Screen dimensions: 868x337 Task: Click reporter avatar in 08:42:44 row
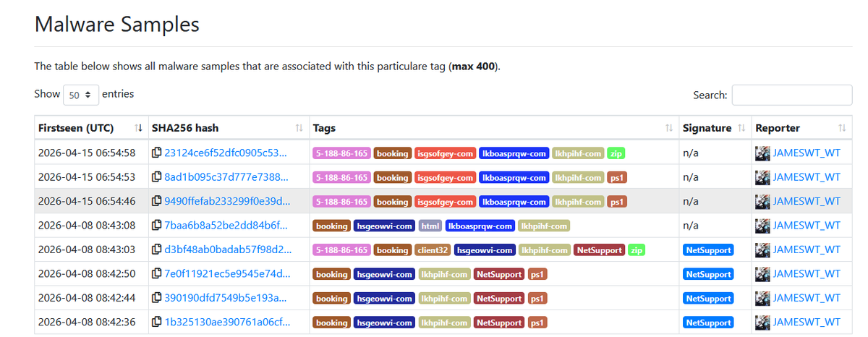[x=762, y=298]
